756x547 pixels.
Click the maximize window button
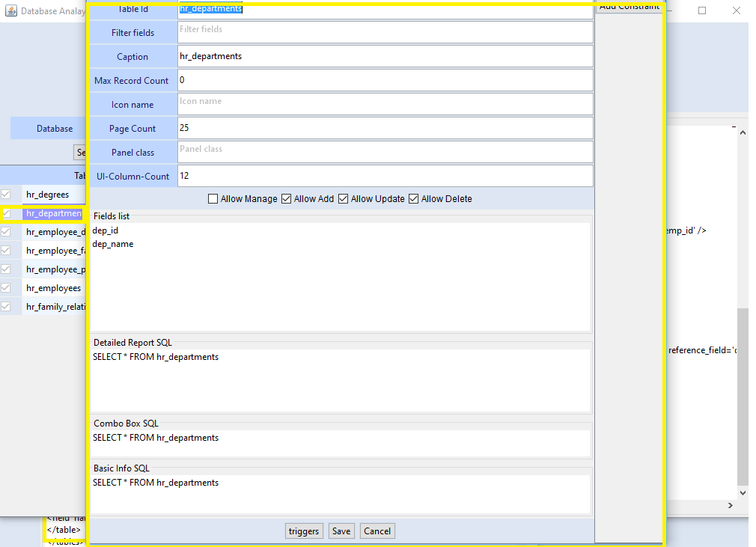pyautogui.click(x=702, y=10)
